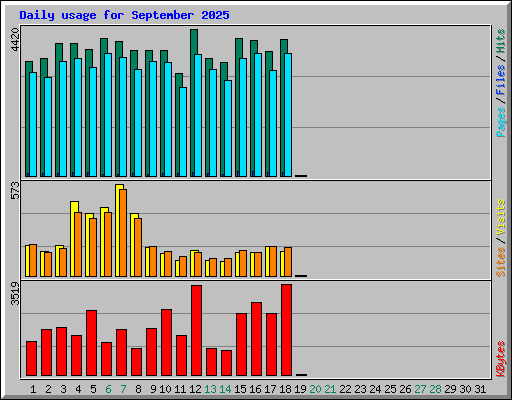Click the day 31 label on the x-axis
512x400 pixels.
[x=480, y=389]
